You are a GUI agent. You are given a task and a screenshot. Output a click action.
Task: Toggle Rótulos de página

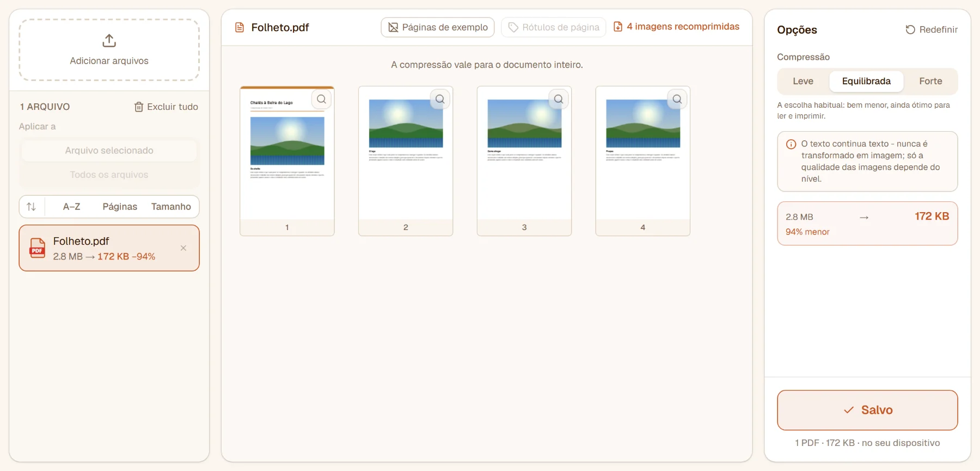point(554,27)
